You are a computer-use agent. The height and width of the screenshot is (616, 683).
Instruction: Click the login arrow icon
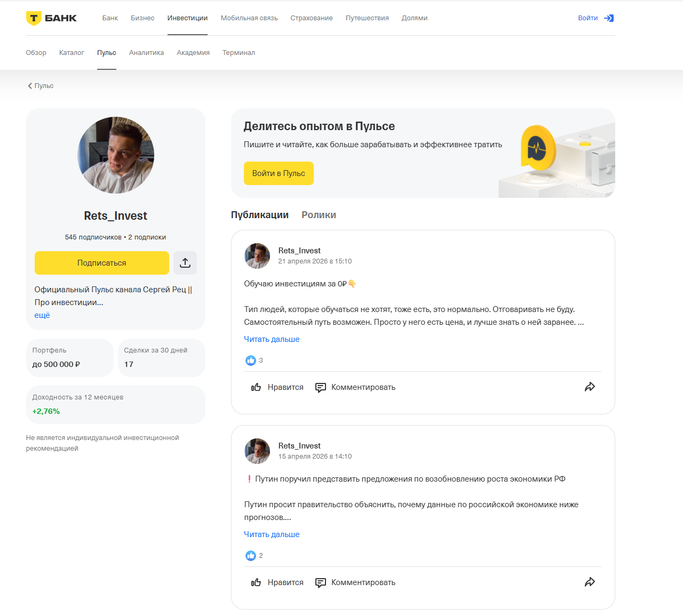point(609,18)
